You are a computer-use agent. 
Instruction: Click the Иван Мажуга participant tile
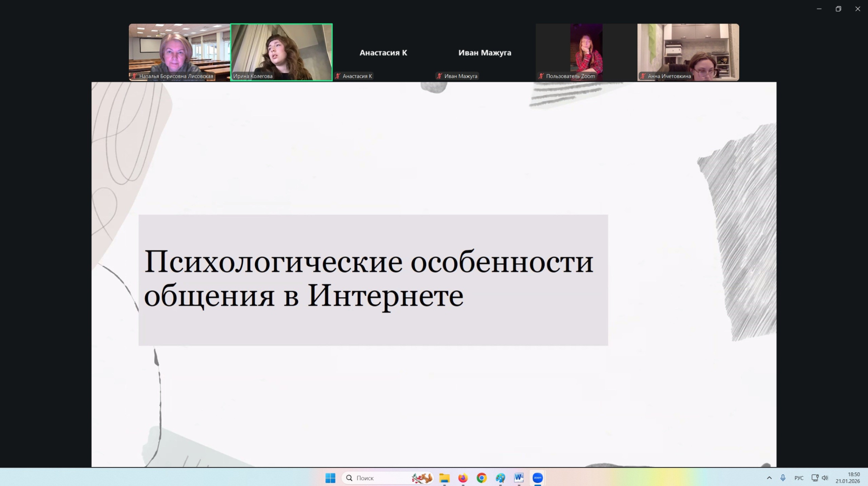click(485, 52)
